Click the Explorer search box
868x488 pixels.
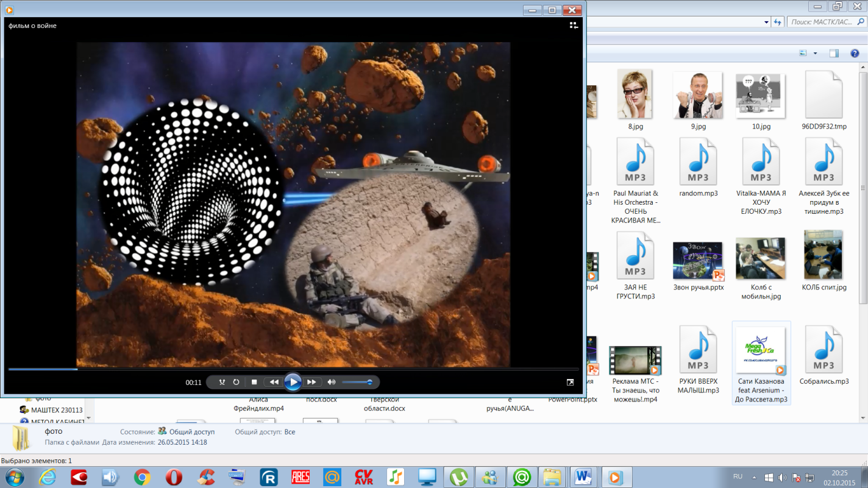(x=826, y=22)
